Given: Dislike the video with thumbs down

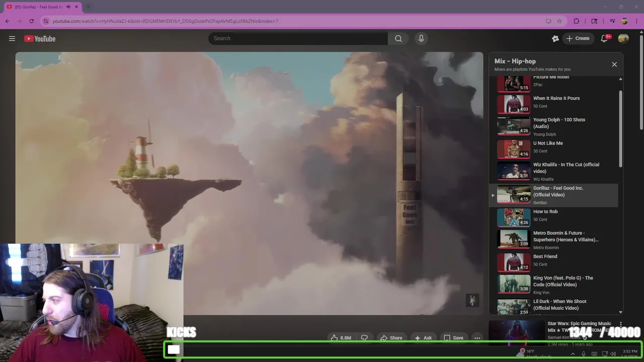Looking at the screenshot, I should click(x=365, y=338).
